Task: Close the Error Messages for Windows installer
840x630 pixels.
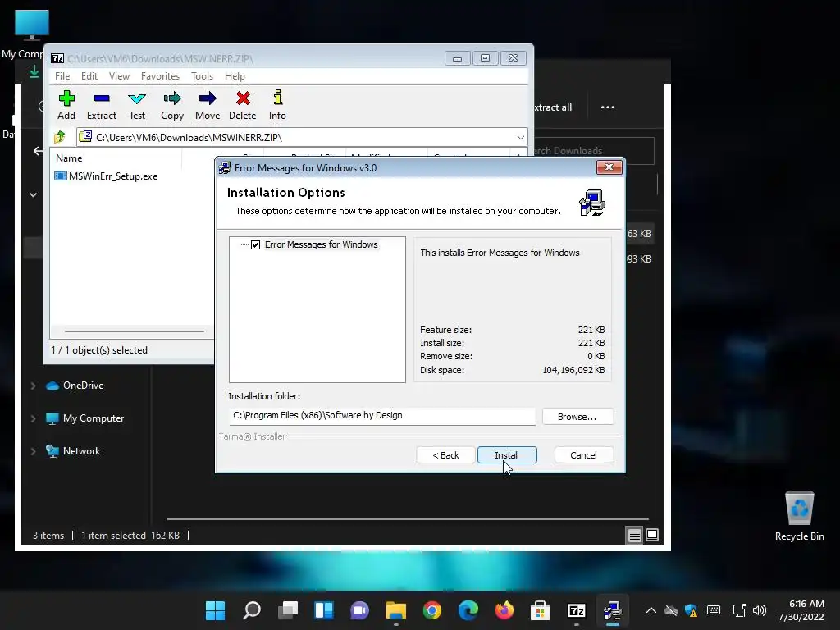Action: (609, 167)
